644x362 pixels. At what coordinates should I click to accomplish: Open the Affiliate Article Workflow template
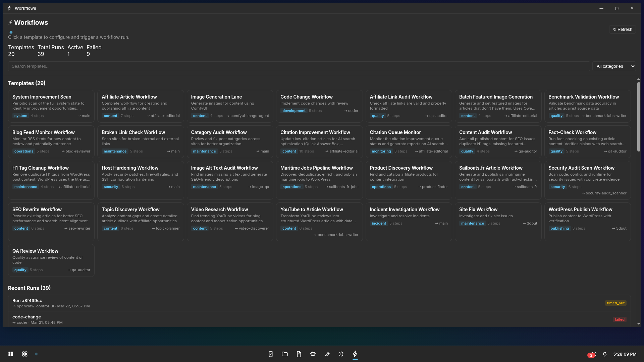pos(141,106)
